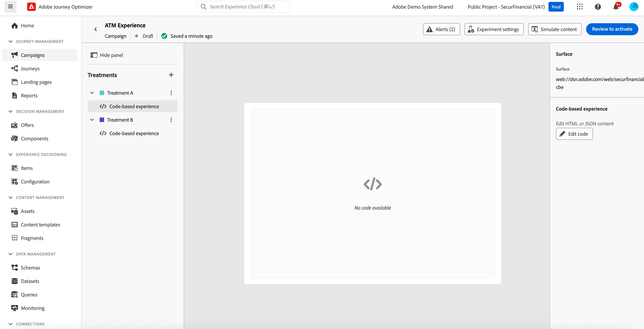Click the Treatment B blue color swatch
The height and width of the screenshot is (329, 644).
102,120
